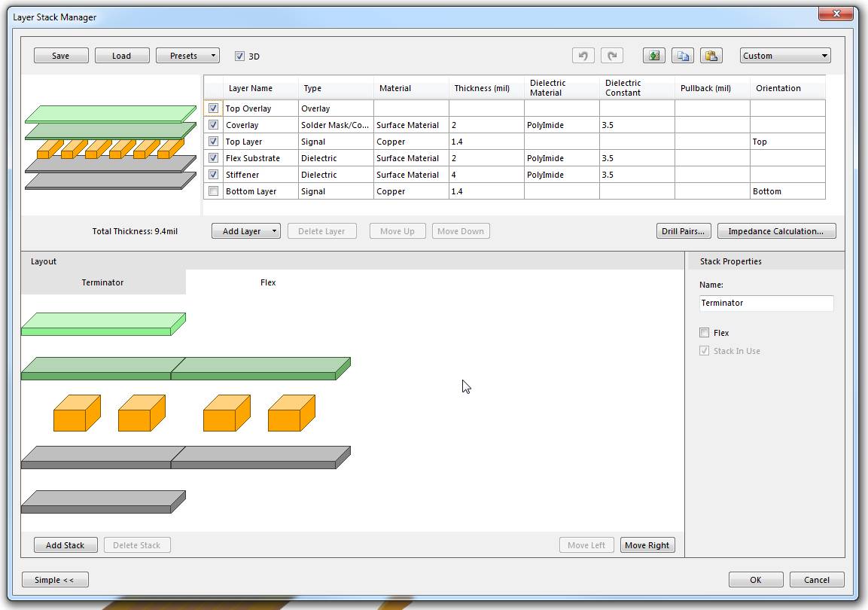
Task: Close the Layer Stack Manager window
Action: [x=836, y=14]
